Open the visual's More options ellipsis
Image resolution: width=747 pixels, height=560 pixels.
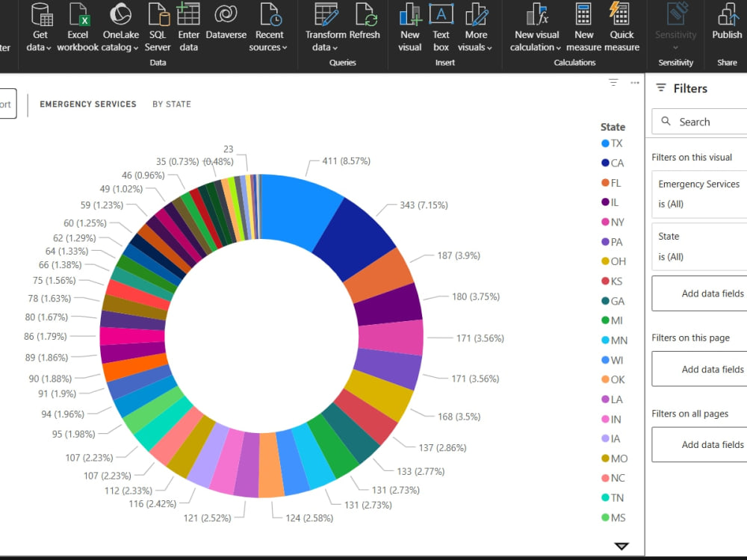click(x=634, y=82)
